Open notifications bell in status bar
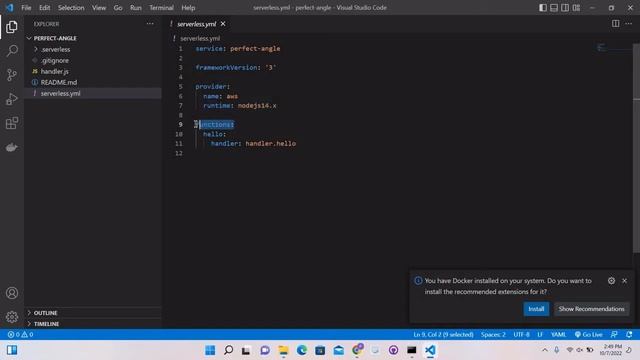This screenshot has width=640, height=360. pos(629,334)
